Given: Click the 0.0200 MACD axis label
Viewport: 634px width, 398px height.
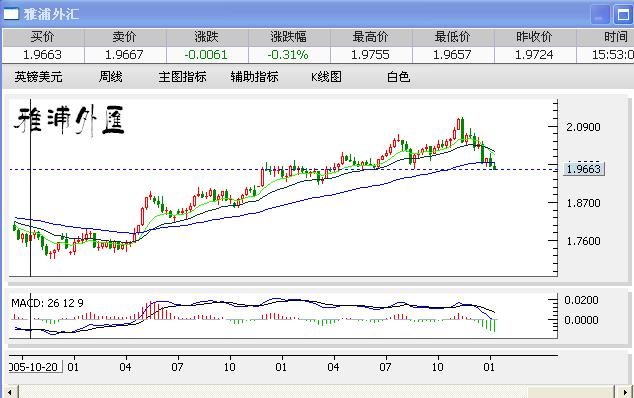Looking at the screenshot, I should 581,300.
